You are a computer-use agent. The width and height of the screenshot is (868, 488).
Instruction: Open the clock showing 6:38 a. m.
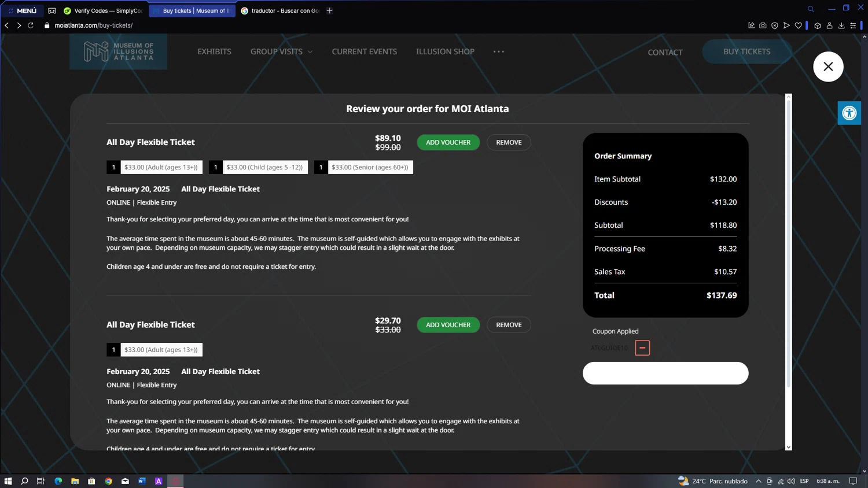[827, 481]
